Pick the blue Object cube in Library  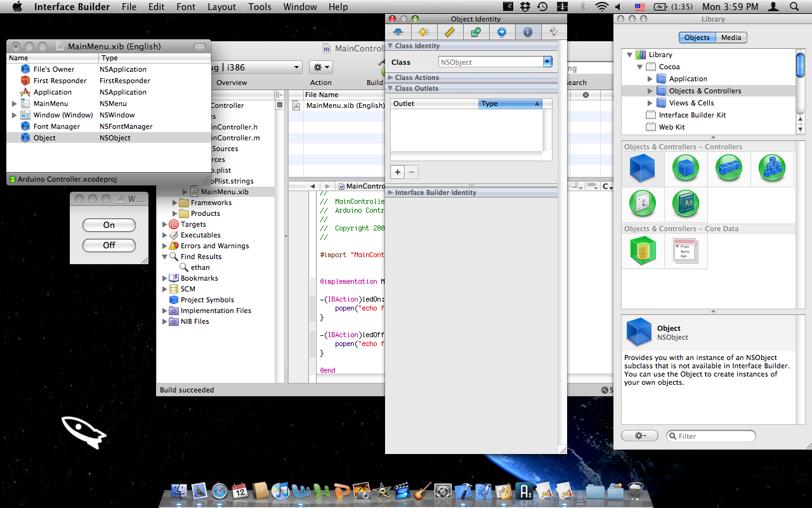click(642, 168)
